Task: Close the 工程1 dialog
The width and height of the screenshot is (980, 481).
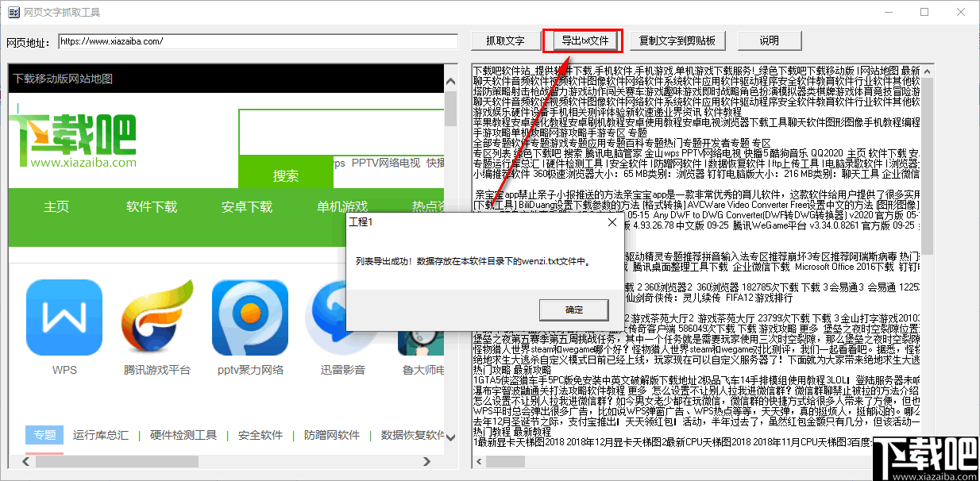Action: coord(612,222)
